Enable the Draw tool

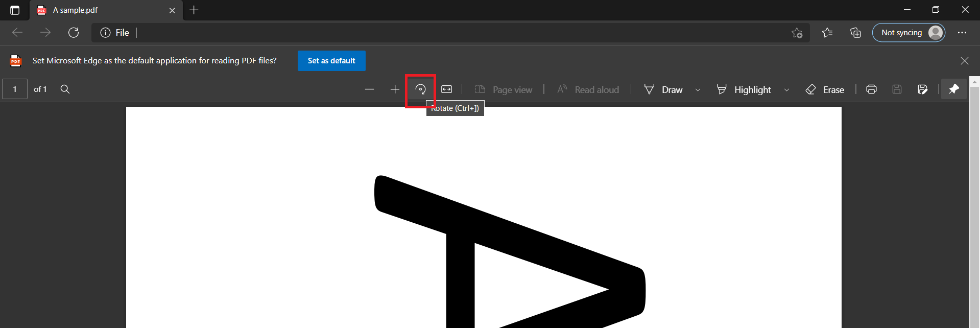[663, 89]
